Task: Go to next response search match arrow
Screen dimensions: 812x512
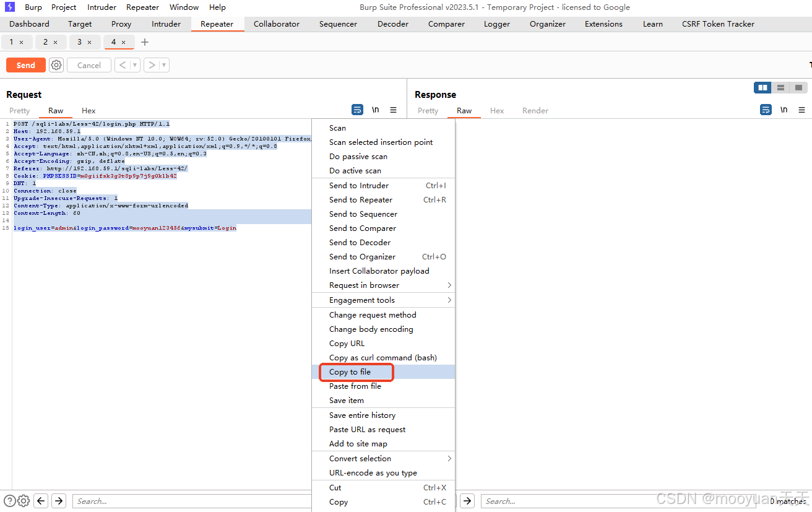Action: [467, 501]
